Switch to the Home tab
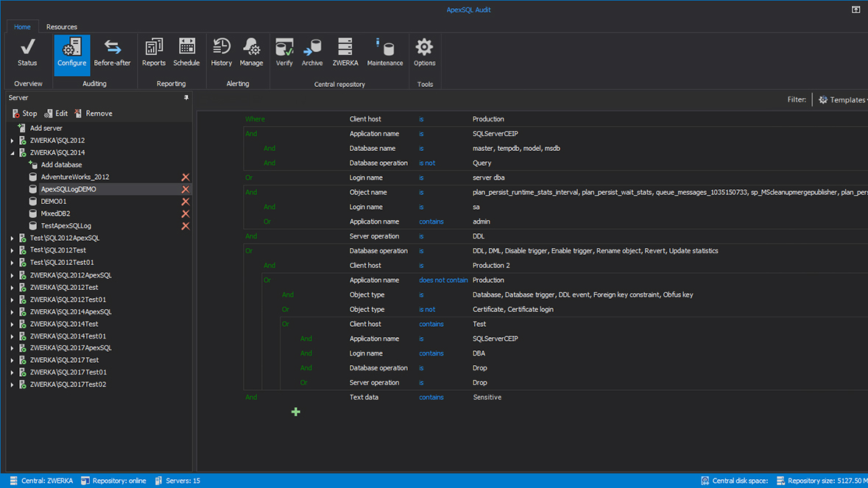The image size is (868, 488). 22,26
